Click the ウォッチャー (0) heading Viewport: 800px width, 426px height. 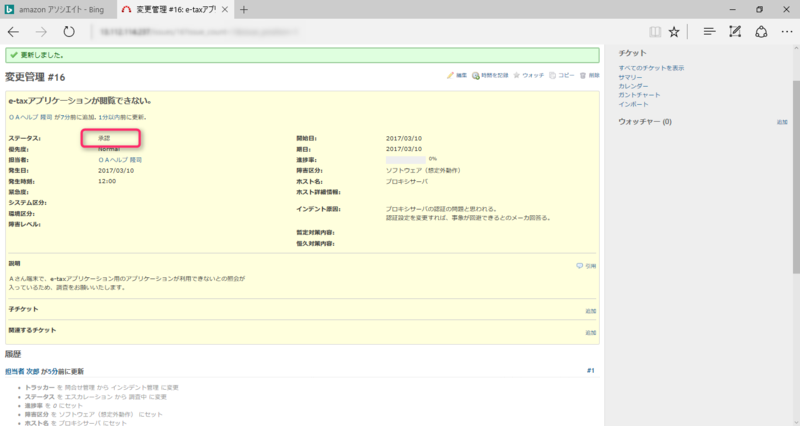click(x=645, y=122)
